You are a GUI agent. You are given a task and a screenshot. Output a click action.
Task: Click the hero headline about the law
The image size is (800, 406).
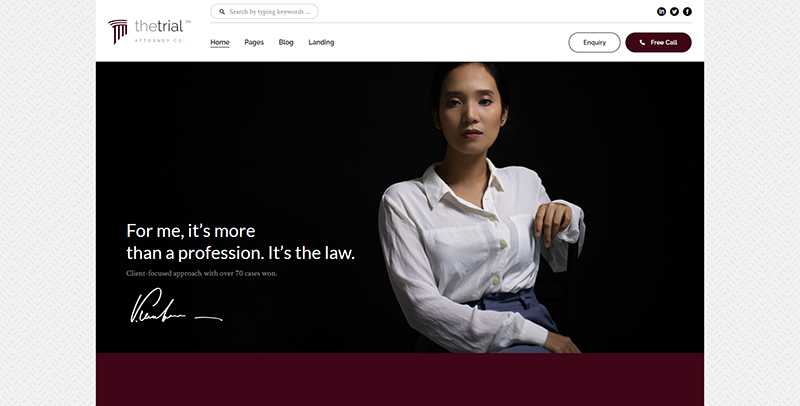240,242
